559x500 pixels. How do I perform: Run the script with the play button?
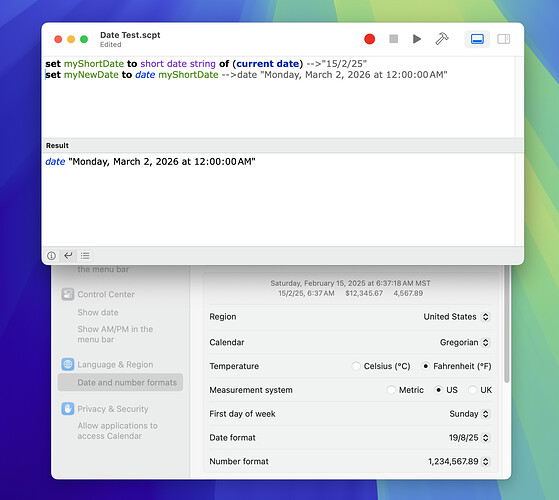pos(416,39)
